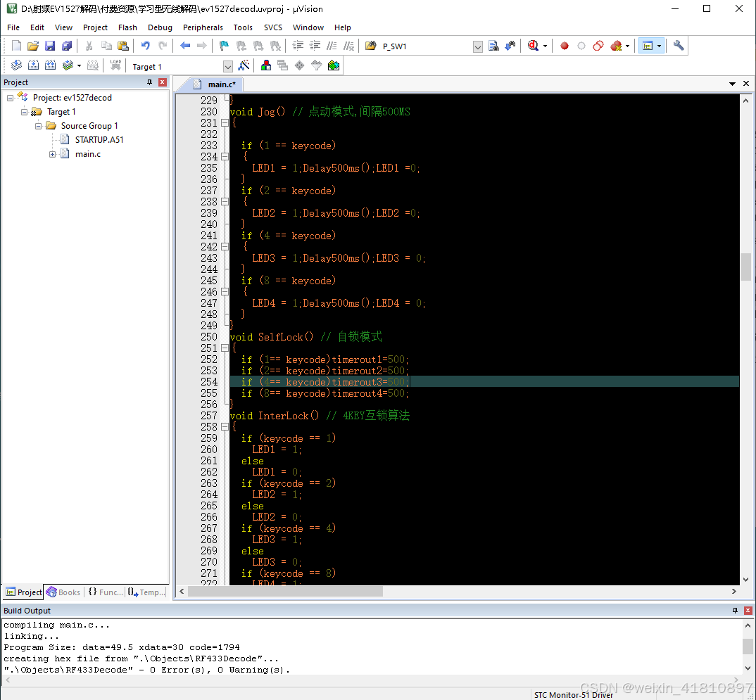The width and height of the screenshot is (756, 700).
Task: Open debug session dropdown arrow
Action: click(x=545, y=46)
